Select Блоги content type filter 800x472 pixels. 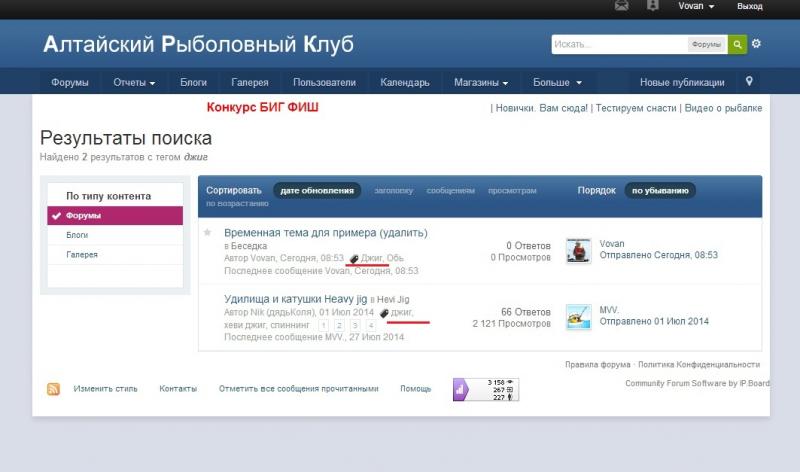77,235
